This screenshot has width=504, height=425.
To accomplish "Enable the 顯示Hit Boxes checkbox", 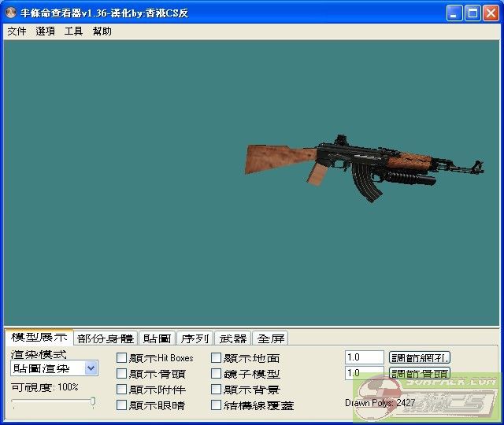I will (122, 358).
